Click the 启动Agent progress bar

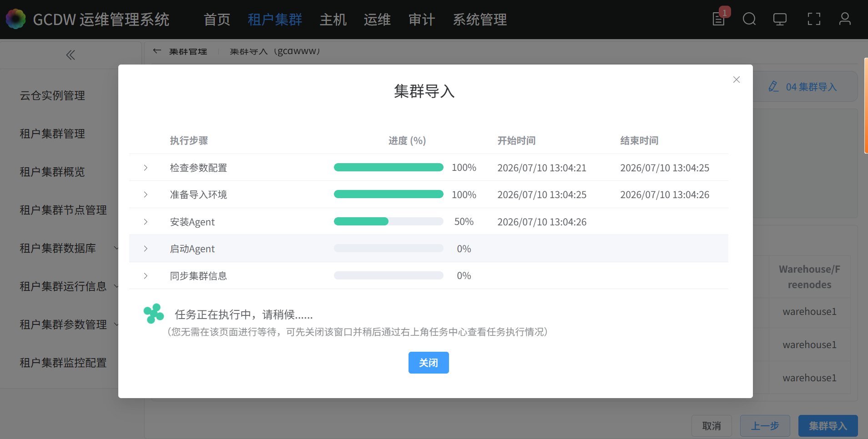(389, 248)
